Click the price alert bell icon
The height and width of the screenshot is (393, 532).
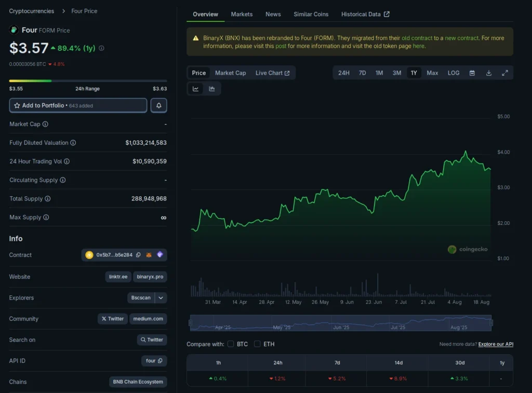(x=158, y=105)
